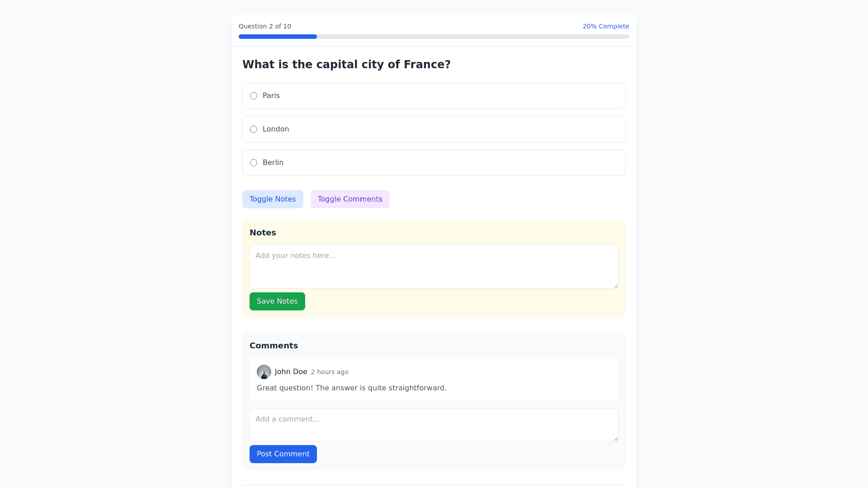Choose the London answer radio button

tap(254, 129)
